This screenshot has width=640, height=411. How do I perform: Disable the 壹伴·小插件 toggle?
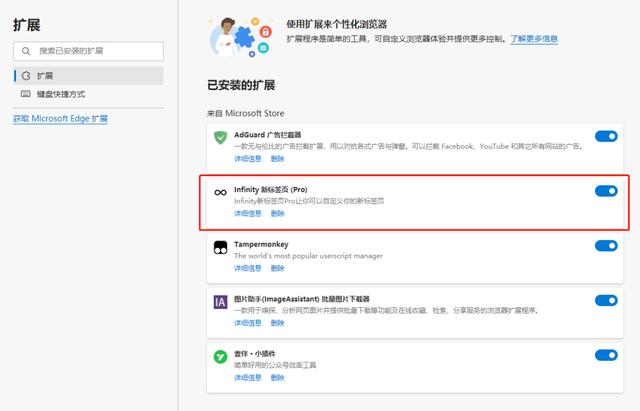pyautogui.click(x=606, y=355)
